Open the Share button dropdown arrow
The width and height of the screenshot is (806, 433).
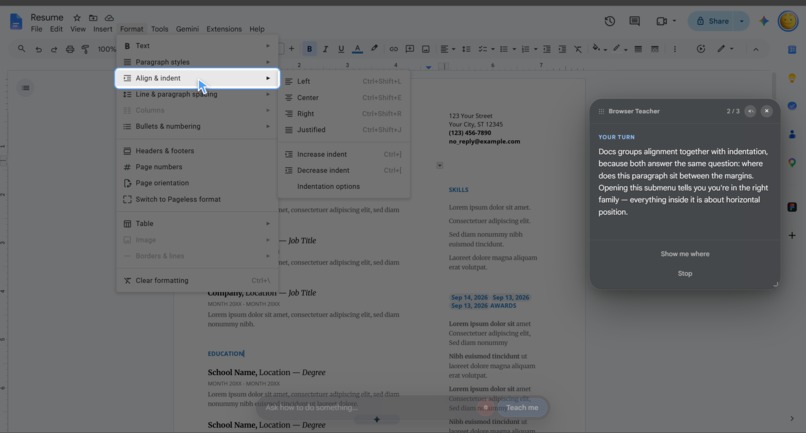click(x=742, y=21)
